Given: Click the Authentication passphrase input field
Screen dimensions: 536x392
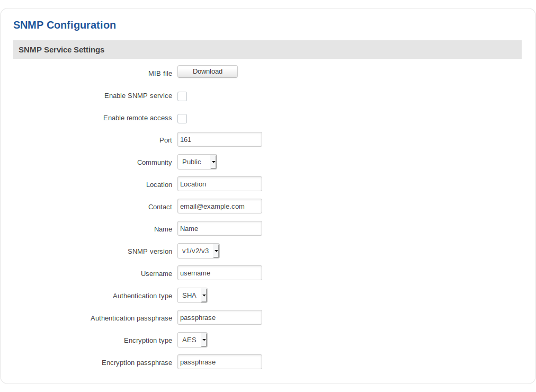Looking at the screenshot, I should (219, 318).
